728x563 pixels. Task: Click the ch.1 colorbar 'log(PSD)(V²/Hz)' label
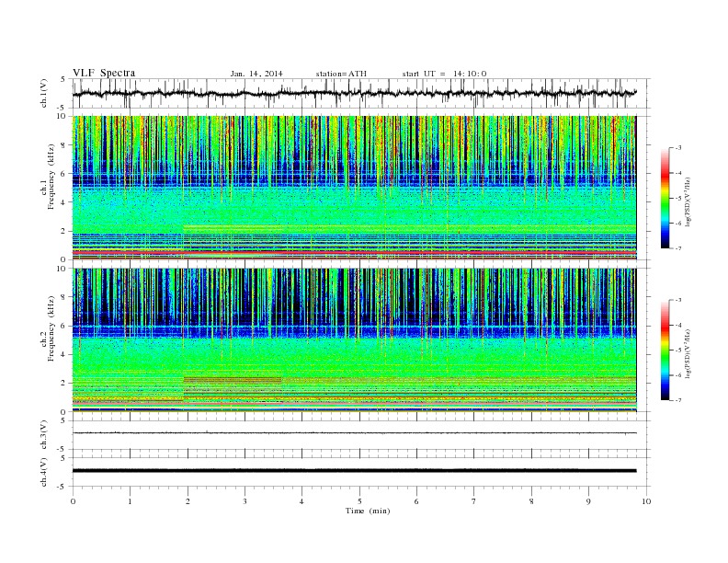tap(688, 202)
